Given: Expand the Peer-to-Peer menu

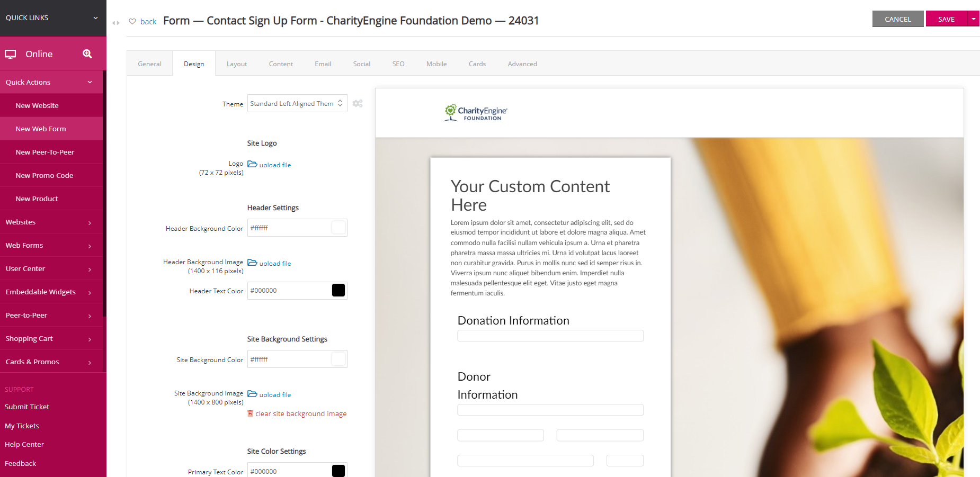Looking at the screenshot, I should [51, 315].
